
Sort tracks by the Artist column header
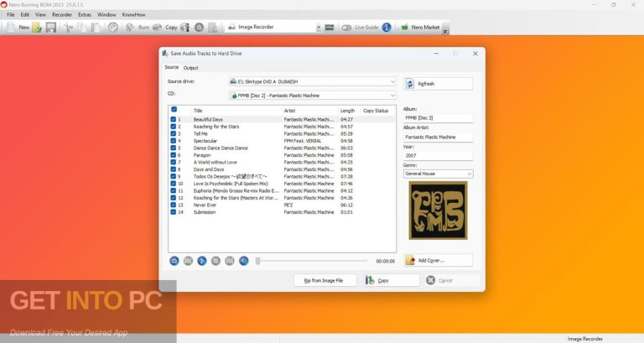(289, 111)
